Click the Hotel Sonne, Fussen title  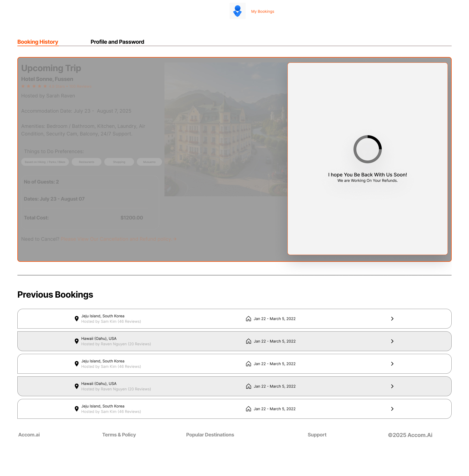click(x=47, y=79)
